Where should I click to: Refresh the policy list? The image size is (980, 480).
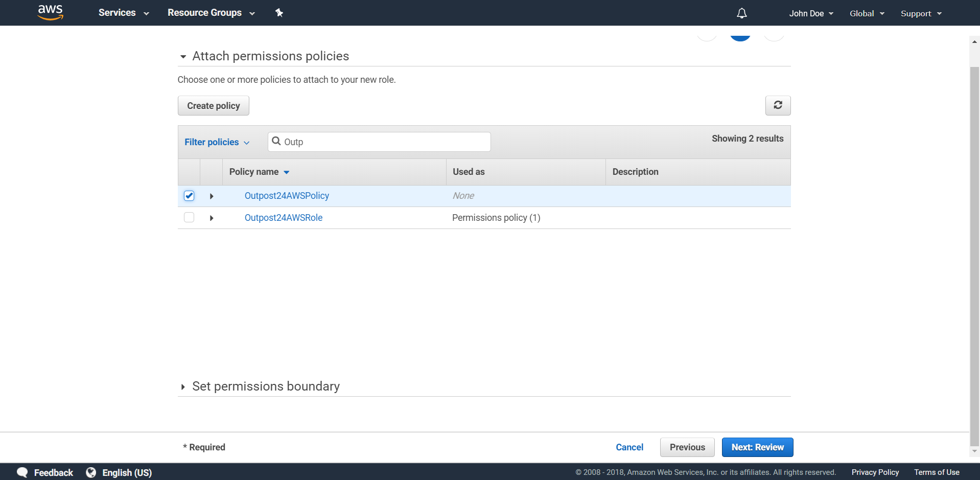(x=778, y=105)
